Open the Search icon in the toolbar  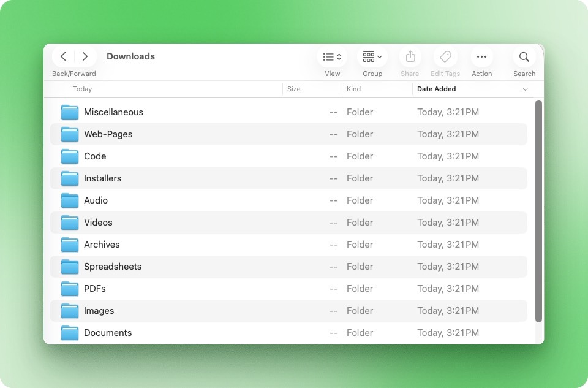pyautogui.click(x=524, y=56)
